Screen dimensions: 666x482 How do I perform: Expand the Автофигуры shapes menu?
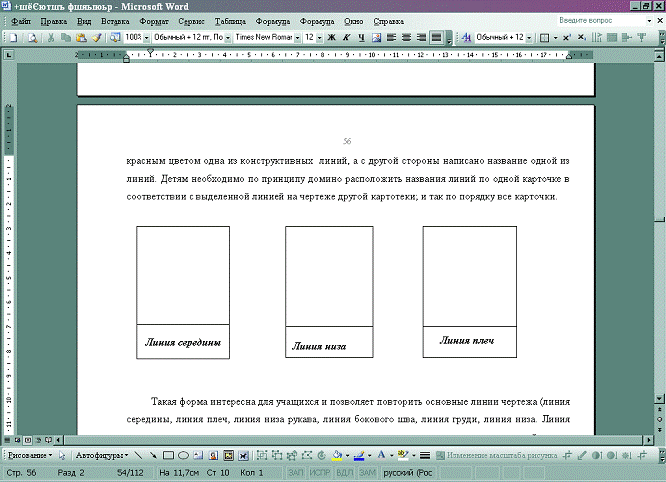tap(101, 454)
